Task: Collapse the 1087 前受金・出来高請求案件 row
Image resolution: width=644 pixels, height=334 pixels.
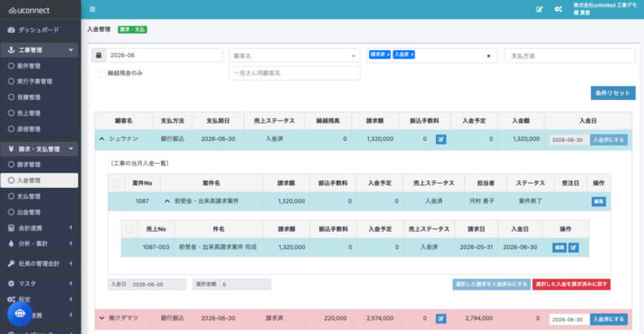Action: click(x=167, y=201)
